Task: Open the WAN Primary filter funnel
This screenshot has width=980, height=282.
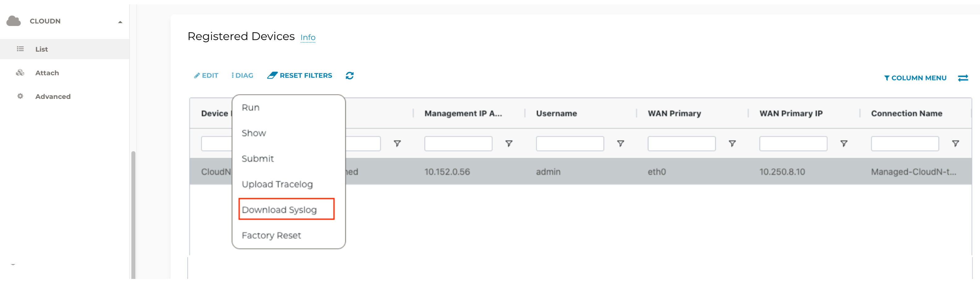Action: [733, 143]
